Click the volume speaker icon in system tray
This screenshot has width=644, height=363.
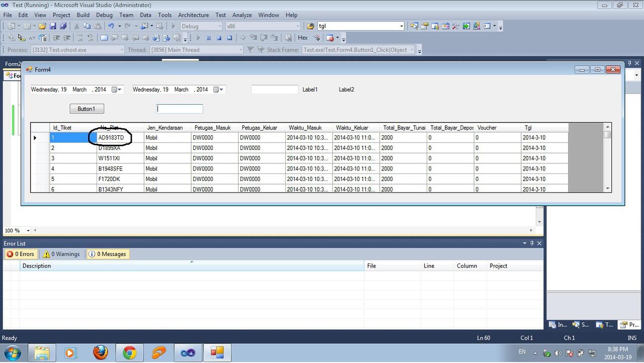click(558, 353)
